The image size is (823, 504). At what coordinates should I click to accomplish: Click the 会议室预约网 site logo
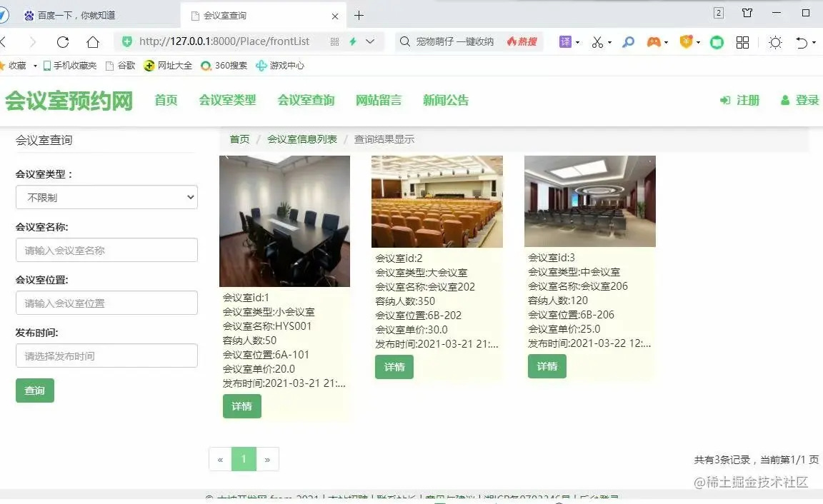(69, 100)
